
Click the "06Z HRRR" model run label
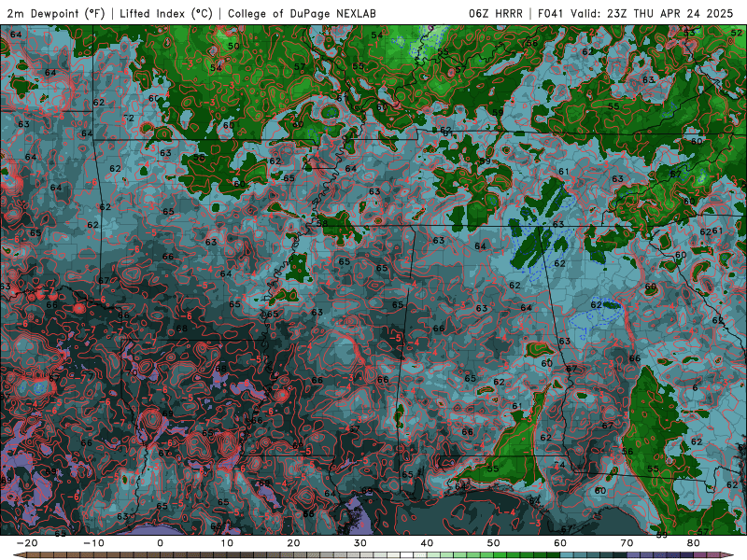(x=496, y=14)
